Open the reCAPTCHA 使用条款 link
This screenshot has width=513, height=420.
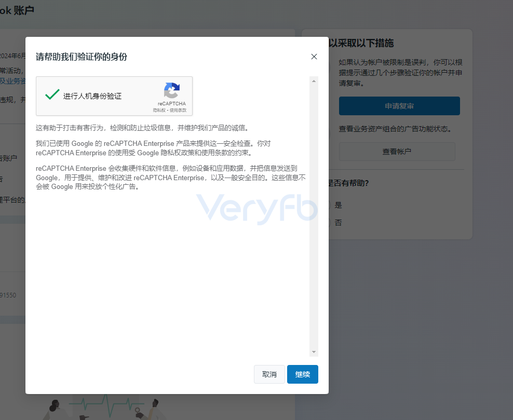point(178,110)
